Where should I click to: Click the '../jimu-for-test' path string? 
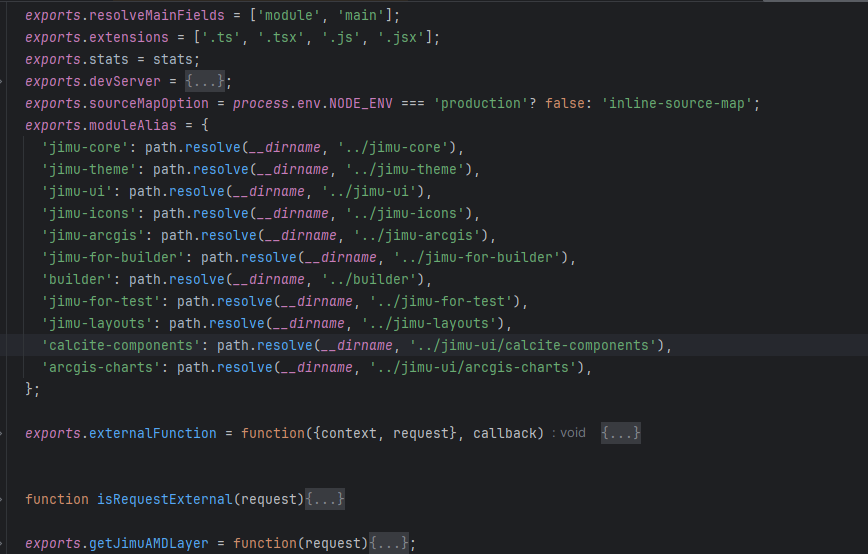439,301
